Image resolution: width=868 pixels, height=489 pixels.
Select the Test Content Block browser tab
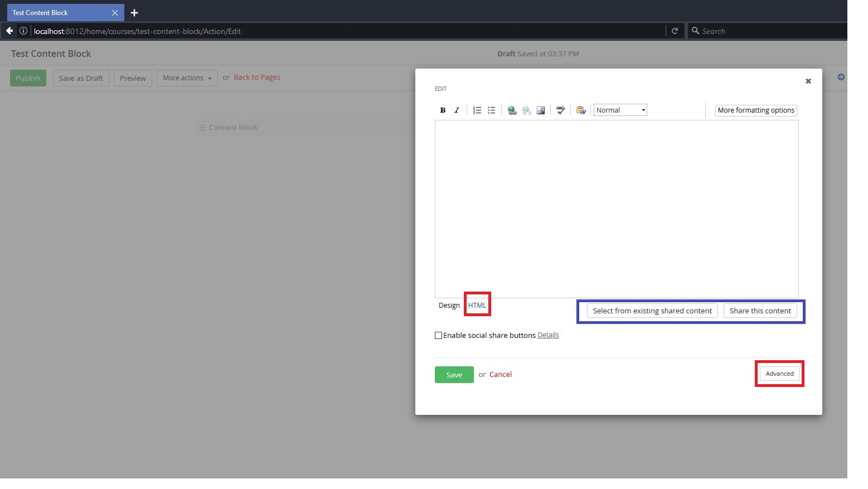(x=66, y=13)
